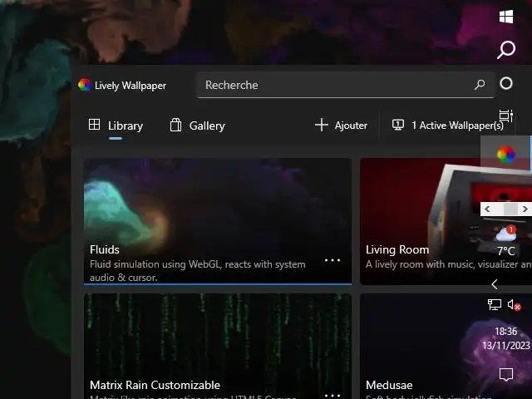
Task: Click the monitor icon for active wallpapers
Action: [x=398, y=125]
